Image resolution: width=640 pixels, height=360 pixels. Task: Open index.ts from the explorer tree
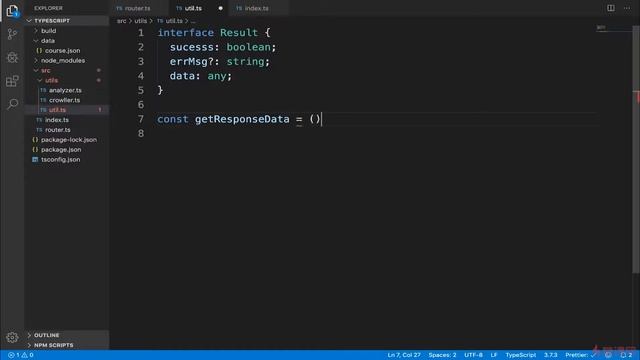click(x=67, y=120)
